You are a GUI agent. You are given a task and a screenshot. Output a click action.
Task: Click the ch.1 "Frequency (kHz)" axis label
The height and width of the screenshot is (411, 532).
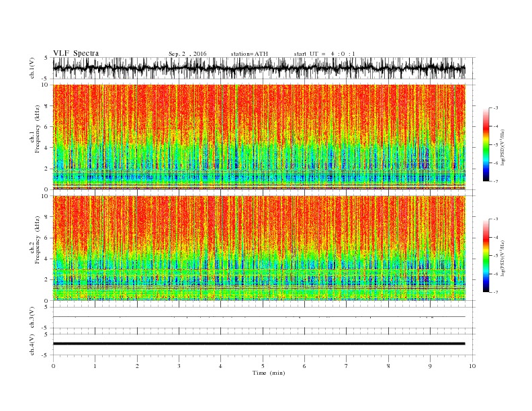click(37, 129)
